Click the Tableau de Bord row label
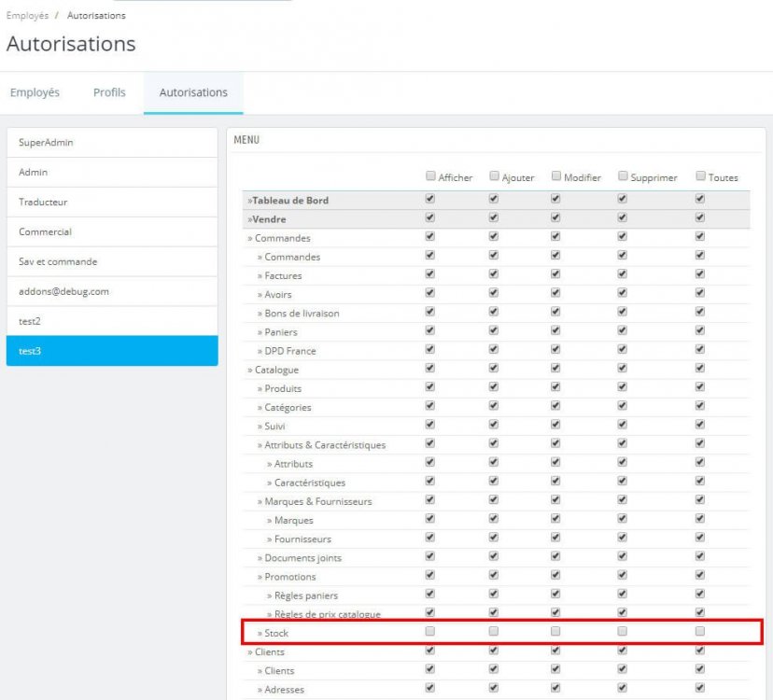This screenshot has width=773, height=700. 289,201
